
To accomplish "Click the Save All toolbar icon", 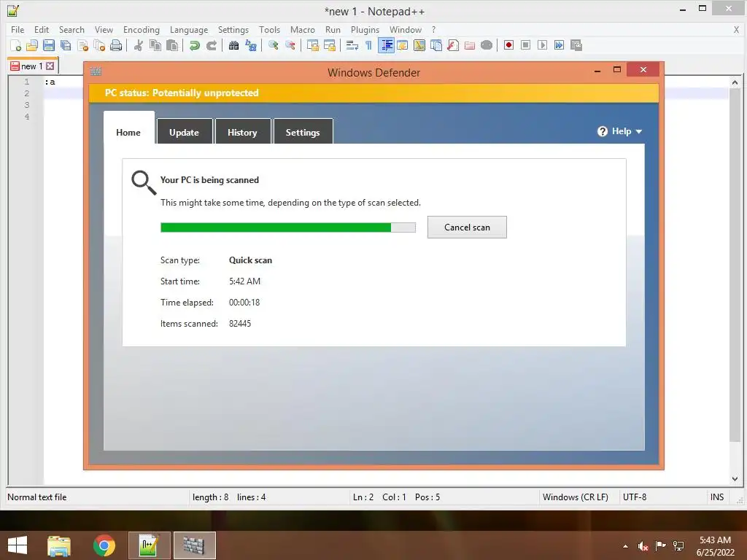I will click(66, 45).
